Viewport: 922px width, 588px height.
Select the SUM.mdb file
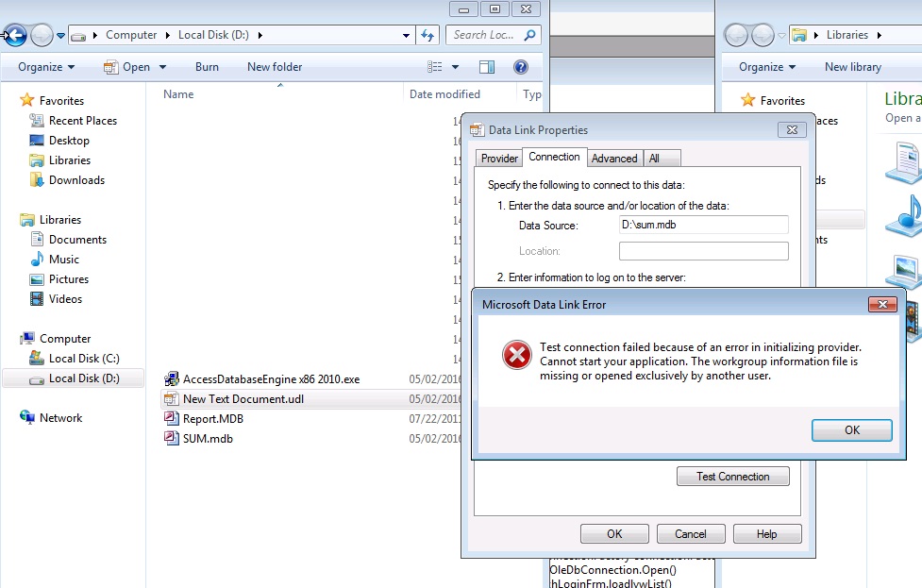pos(208,439)
